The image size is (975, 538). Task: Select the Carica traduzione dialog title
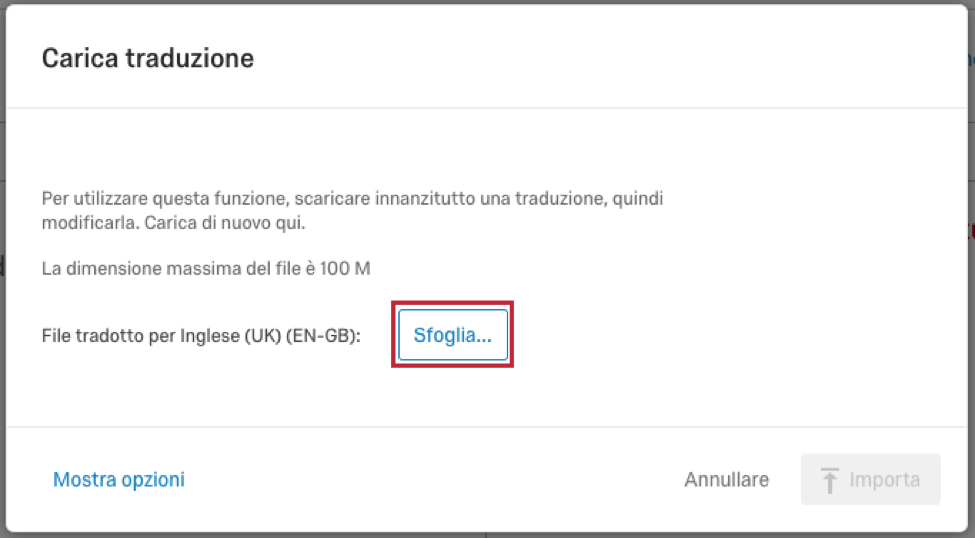[148, 58]
